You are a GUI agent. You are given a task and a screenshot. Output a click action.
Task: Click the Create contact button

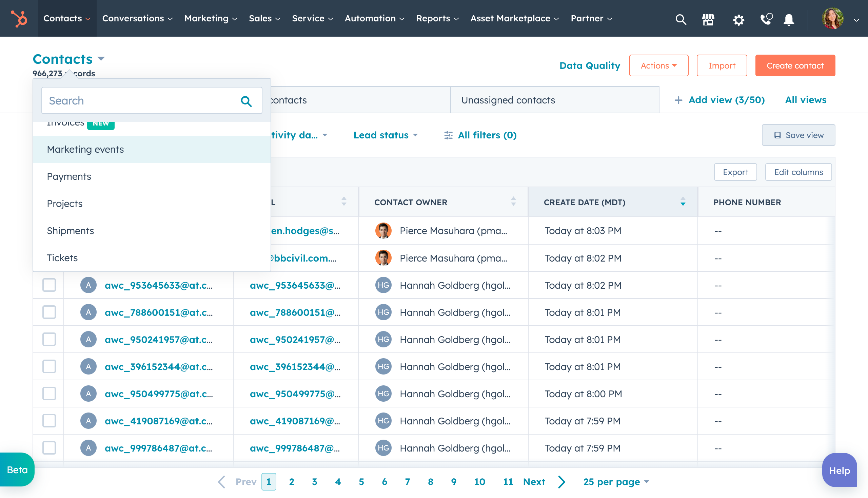tap(795, 65)
